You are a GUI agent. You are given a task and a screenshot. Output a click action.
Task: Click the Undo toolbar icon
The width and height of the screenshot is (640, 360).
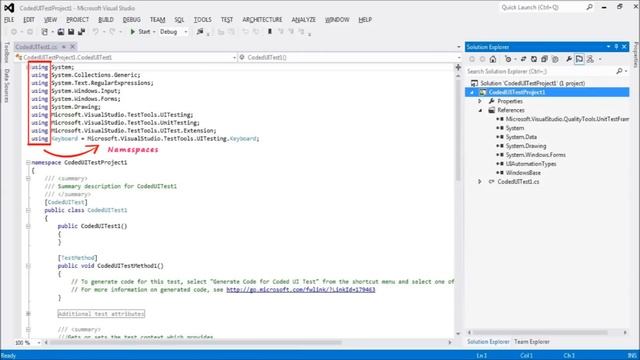(96, 32)
